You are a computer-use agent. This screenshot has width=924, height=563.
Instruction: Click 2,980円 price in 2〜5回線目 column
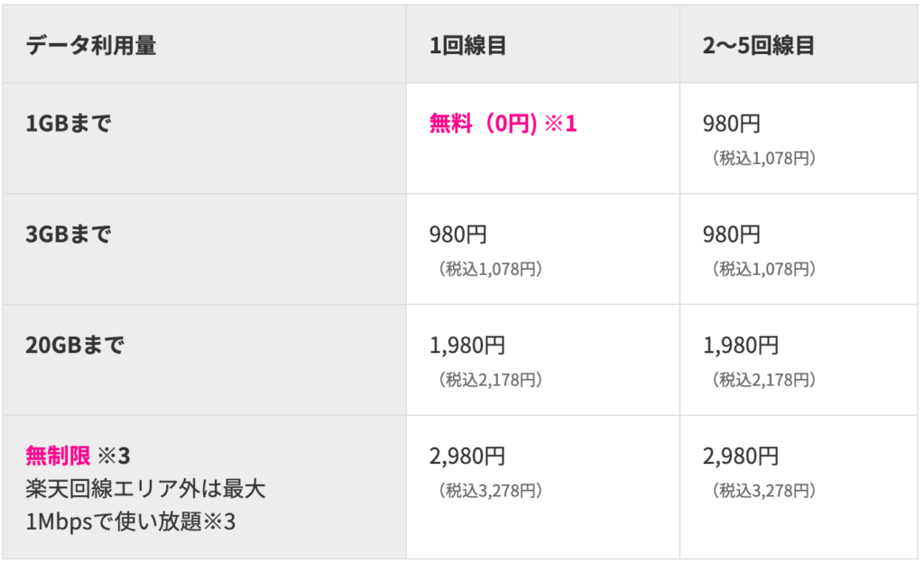741,456
